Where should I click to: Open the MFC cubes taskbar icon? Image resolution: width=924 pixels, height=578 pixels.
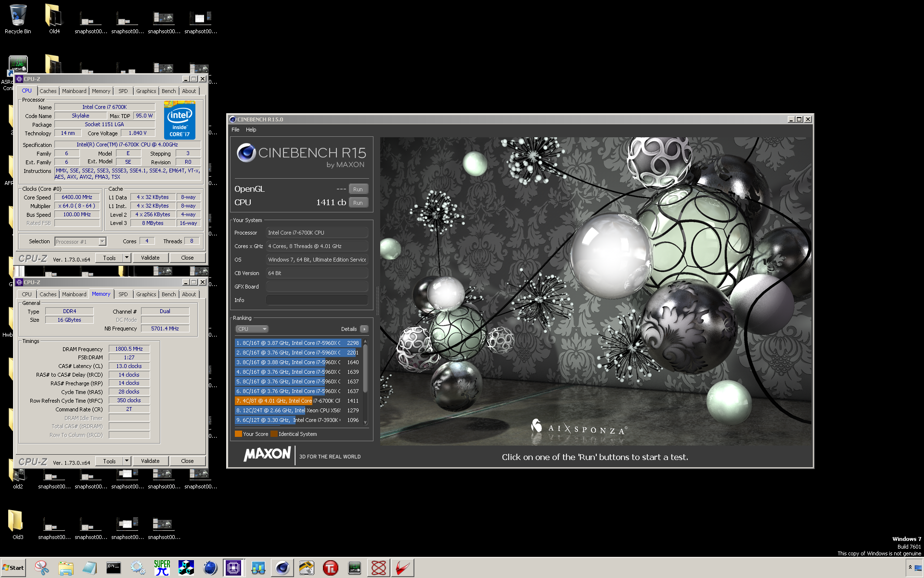(x=186, y=568)
